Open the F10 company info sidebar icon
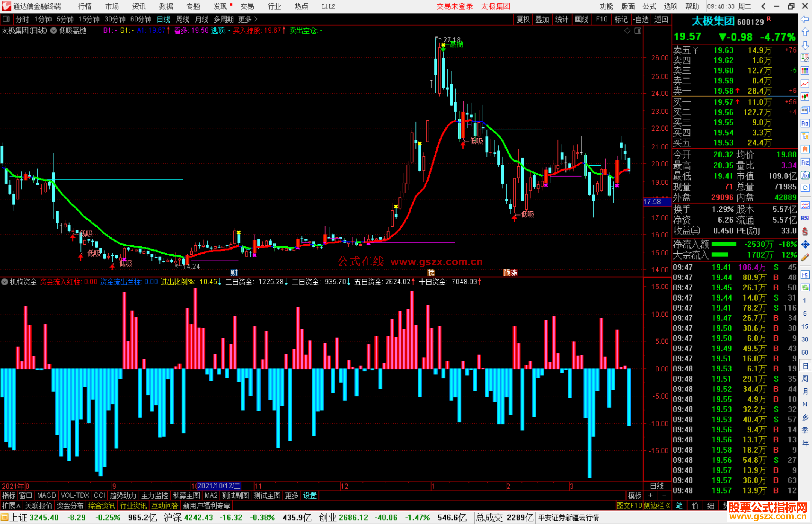Screen dimensions: 812x524 pyautogui.click(x=805, y=123)
